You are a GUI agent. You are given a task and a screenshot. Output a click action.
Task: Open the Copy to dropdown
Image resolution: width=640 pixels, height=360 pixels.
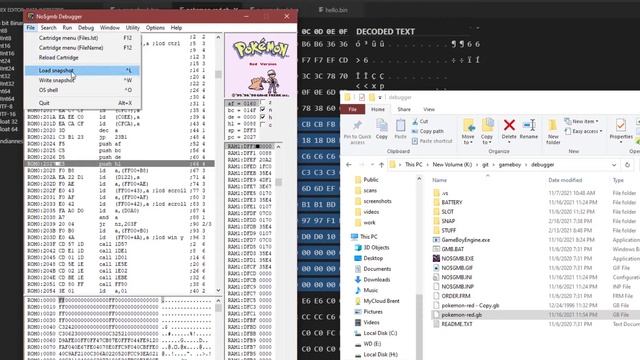click(x=487, y=131)
